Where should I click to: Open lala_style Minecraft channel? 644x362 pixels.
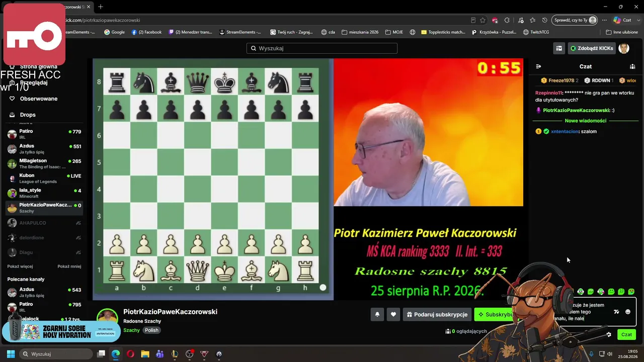(44, 193)
